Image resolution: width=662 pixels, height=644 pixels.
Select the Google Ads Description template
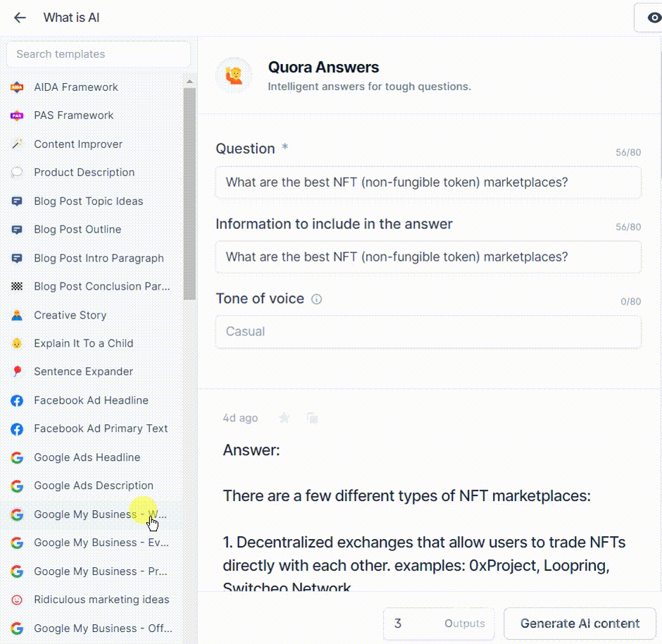click(x=93, y=486)
